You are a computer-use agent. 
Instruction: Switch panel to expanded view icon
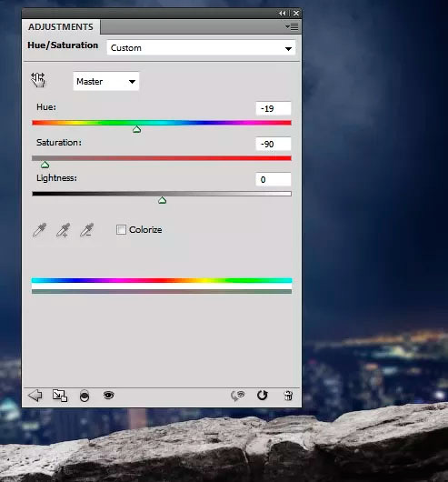(x=60, y=396)
